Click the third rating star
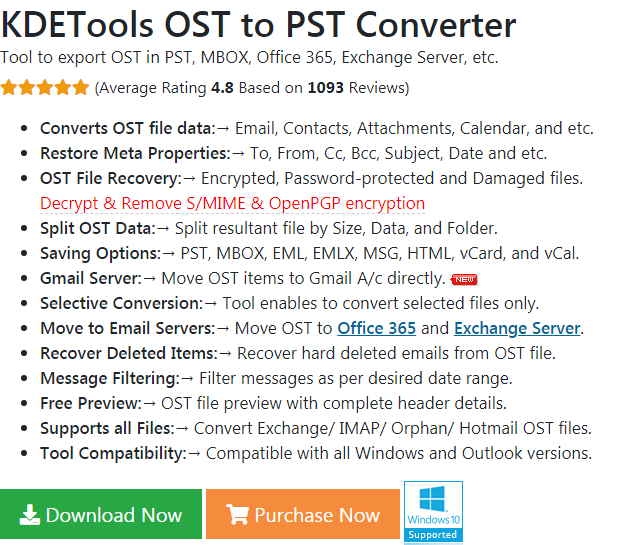Viewport: 627px width, 545px height. coord(44,87)
